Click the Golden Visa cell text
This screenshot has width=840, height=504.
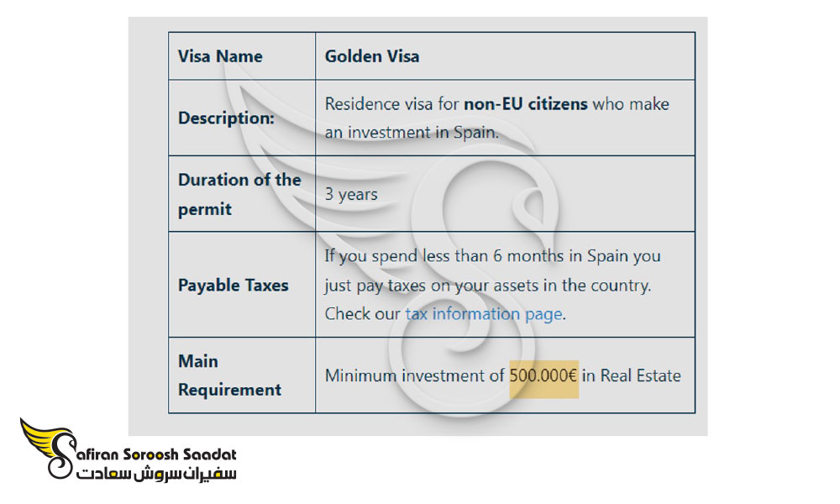pos(372,56)
